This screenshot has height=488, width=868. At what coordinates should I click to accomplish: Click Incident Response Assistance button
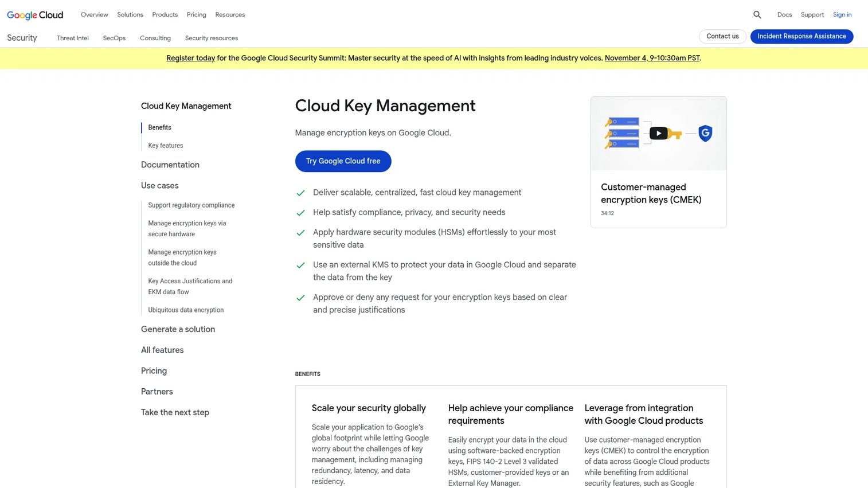(801, 37)
